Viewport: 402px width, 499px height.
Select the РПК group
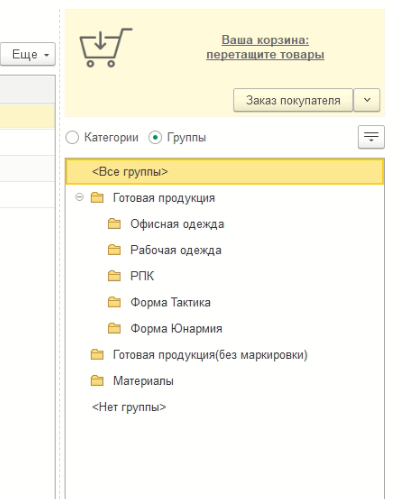(x=142, y=276)
